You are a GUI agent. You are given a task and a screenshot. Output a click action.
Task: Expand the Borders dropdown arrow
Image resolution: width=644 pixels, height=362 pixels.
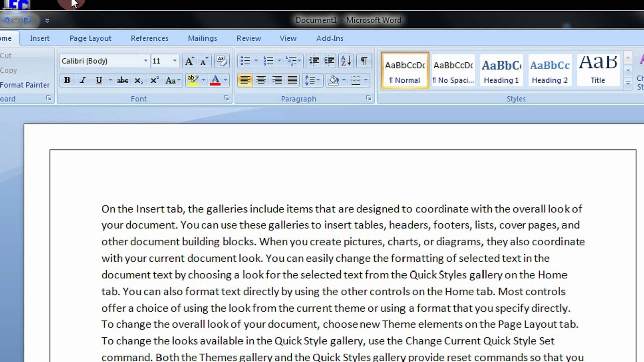pos(366,80)
